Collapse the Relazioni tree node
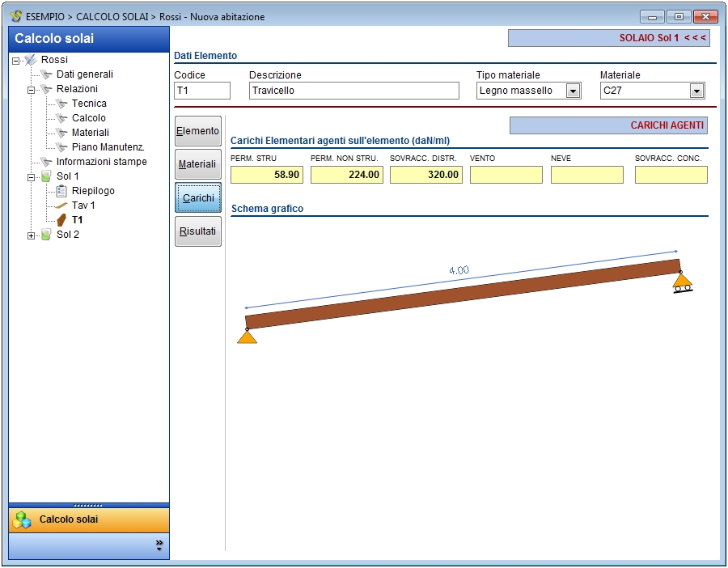Screen dimensions: 728x568 32,89
